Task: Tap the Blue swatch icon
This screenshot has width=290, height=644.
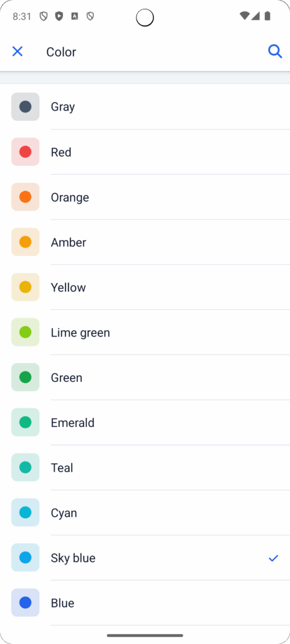Action: coord(25,603)
